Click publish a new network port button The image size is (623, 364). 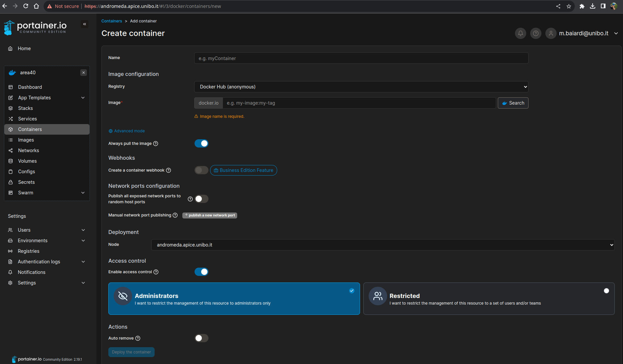210,215
